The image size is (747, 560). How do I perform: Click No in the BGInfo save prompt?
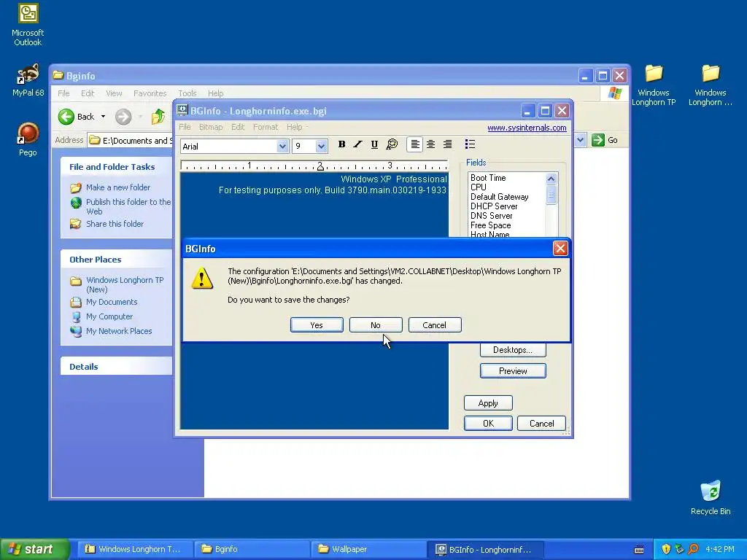376,325
